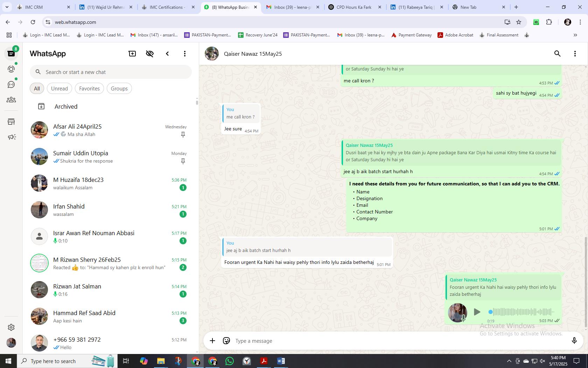Close the New Tab browser tab
The height and width of the screenshot is (368, 588).
click(x=504, y=7)
